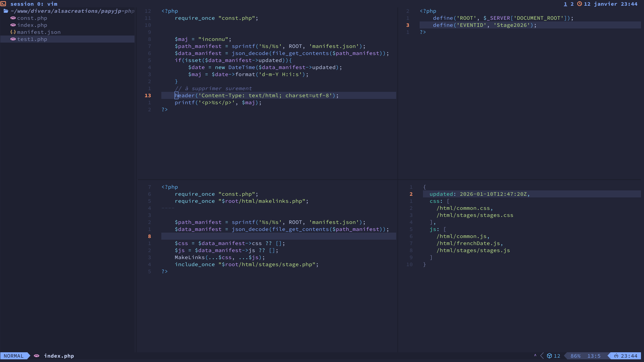Switch to tmux window 1
The height and width of the screenshot is (362, 644).
(566, 4)
